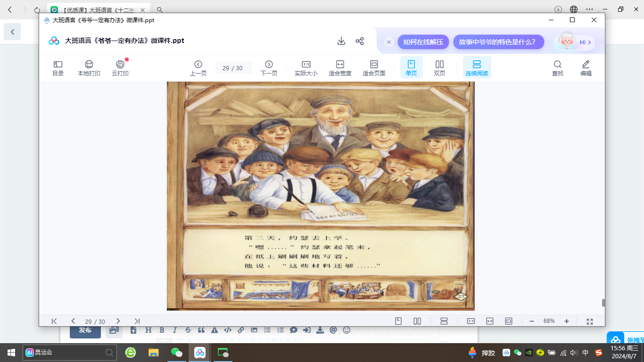Toggle 双页 double page mode
644x362 pixels.
pos(439,68)
